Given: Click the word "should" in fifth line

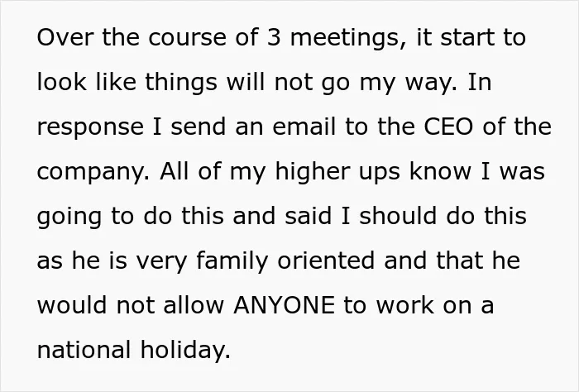Looking at the screenshot, I should click(x=398, y=216).
